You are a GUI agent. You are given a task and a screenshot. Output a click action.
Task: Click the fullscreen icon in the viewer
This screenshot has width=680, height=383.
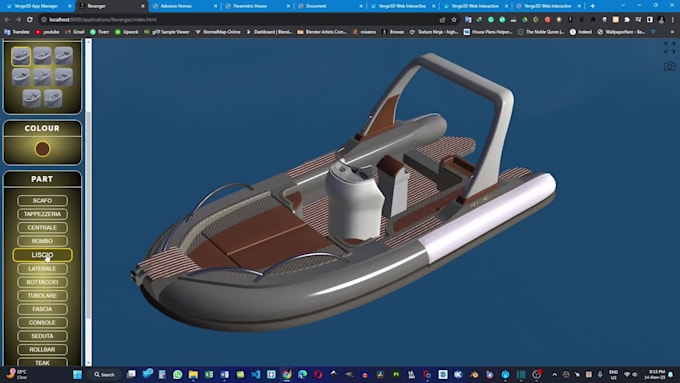point(669,48)
